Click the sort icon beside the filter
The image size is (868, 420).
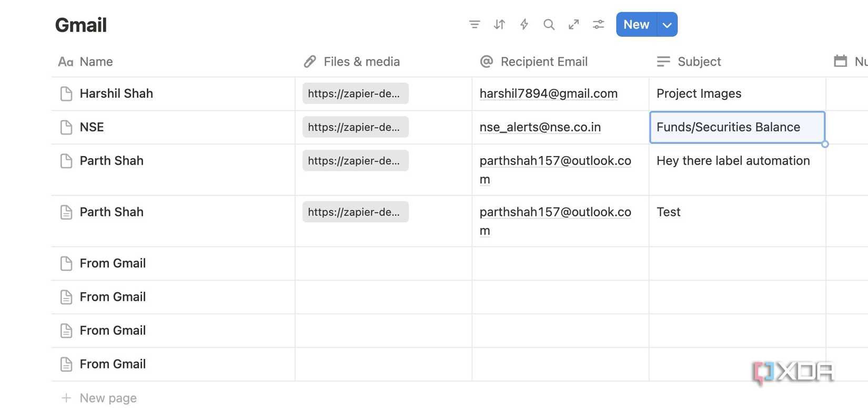[499, 24]
